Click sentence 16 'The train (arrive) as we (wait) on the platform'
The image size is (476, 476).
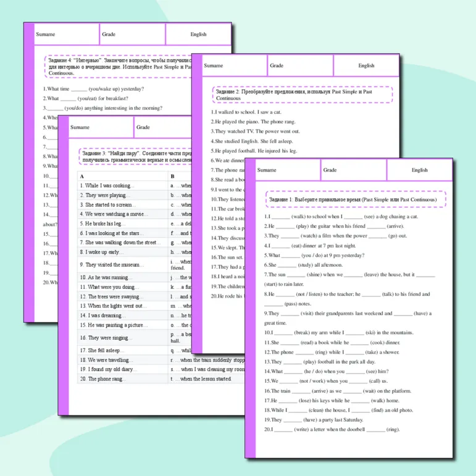pos(338,391)
